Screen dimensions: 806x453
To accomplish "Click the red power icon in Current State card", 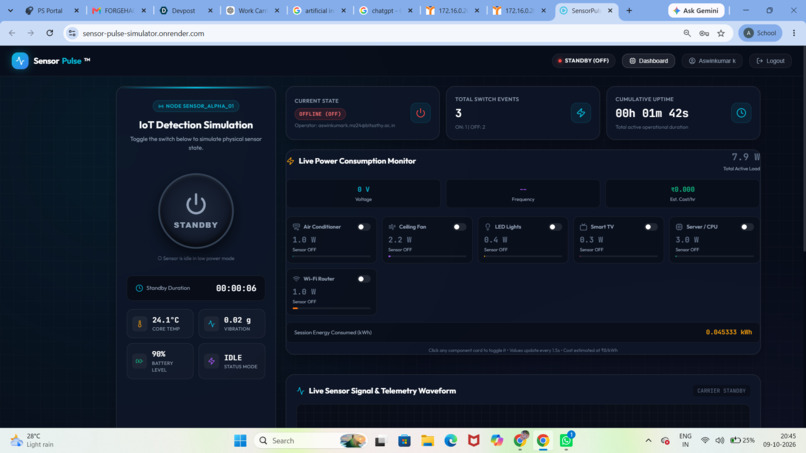I will point(420,113).
